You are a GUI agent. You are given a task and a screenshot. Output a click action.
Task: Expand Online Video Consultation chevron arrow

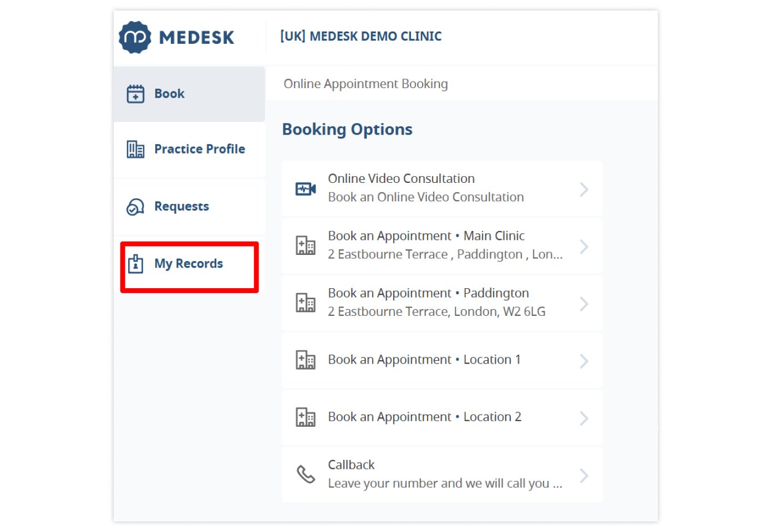584,190
